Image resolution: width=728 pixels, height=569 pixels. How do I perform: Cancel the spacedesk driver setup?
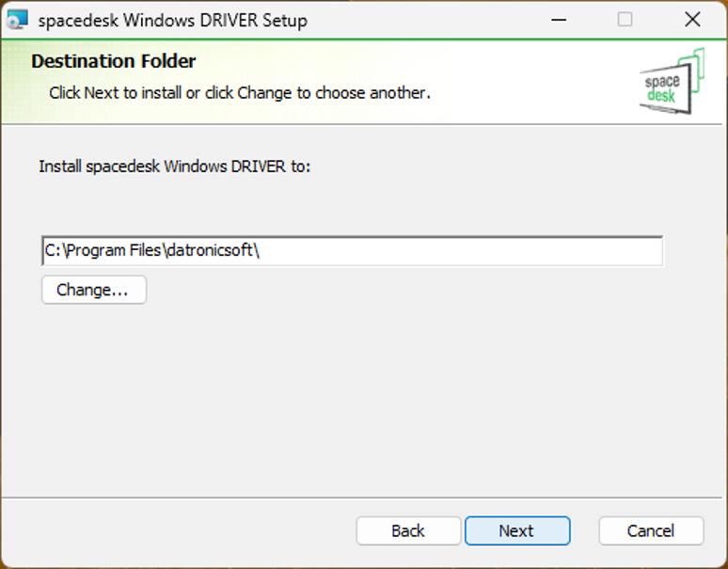[x=651, y=530]
